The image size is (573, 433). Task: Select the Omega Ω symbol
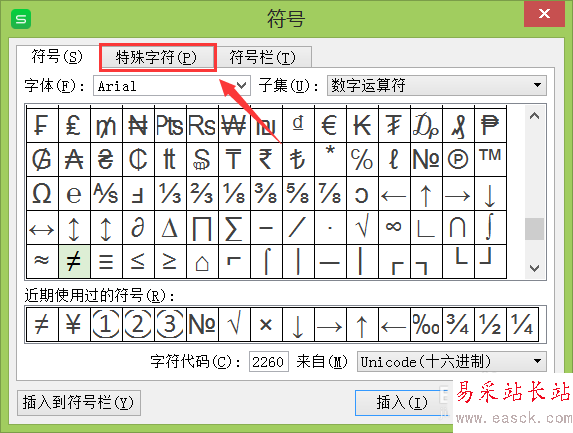[42, 194]
